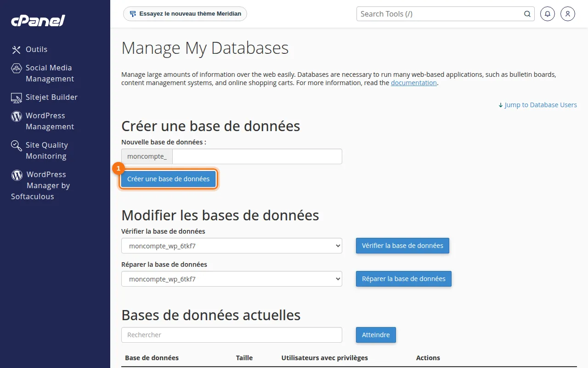Image resolution: width=588 pixels, height=368 pixels.
Task: Click the WordPress Management icon
Action: click(x=17, y=116)
